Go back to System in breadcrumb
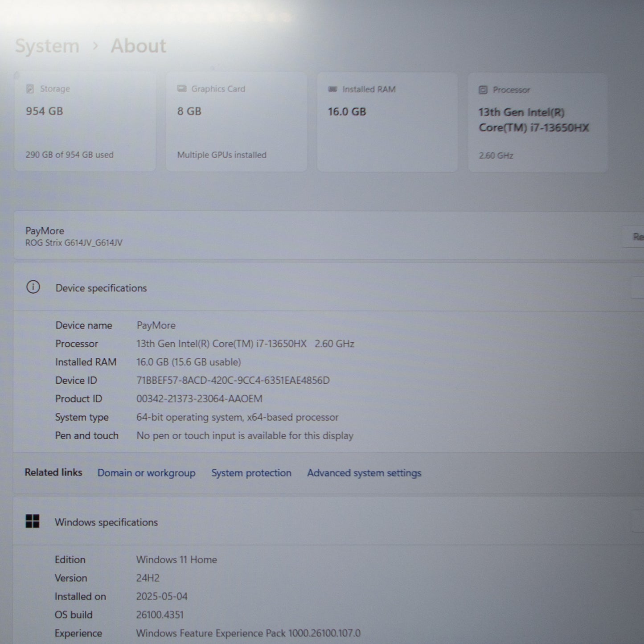This screenshot has width=644, height=644. [47, 46]
